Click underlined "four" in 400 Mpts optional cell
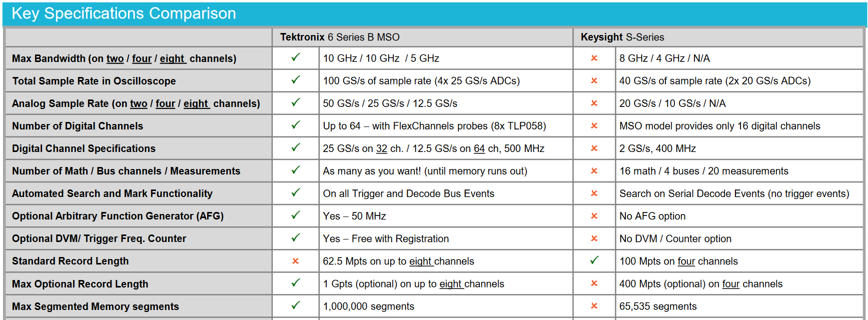Screen dimensions: 868x320 (731, 284)
